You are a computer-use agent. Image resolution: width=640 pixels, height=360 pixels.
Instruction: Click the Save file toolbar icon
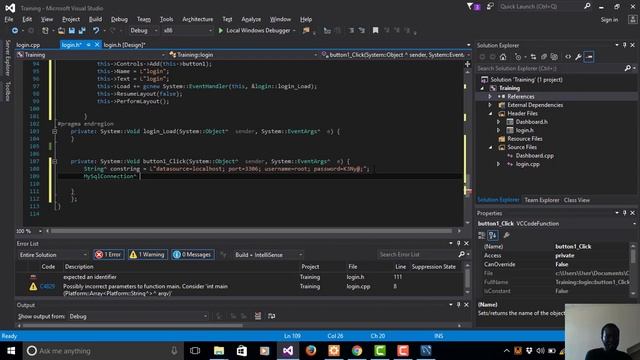pos(72,31)
